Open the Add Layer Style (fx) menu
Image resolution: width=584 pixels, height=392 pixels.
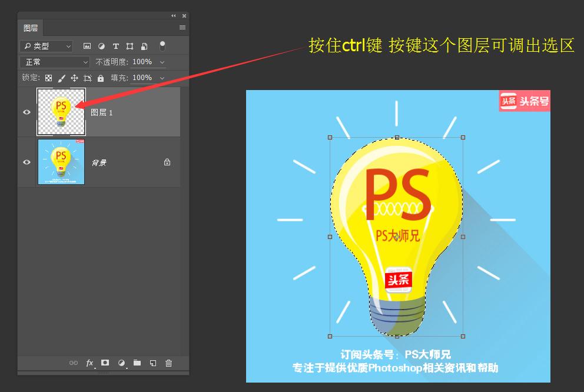pos(89,363)
